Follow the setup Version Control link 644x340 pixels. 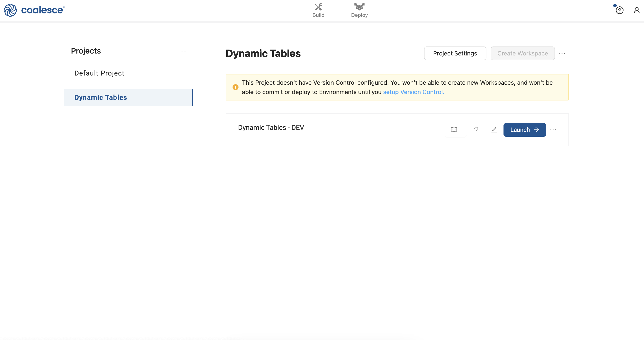414,92
